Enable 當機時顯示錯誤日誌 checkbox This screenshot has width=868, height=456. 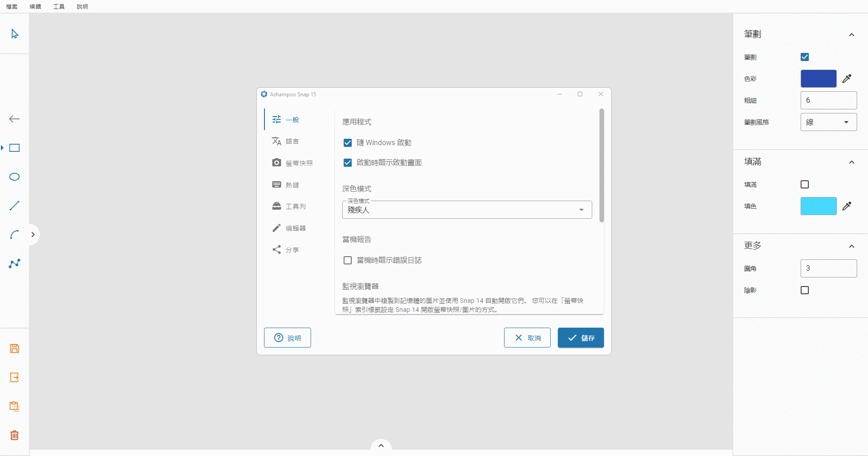click(348, 260)
